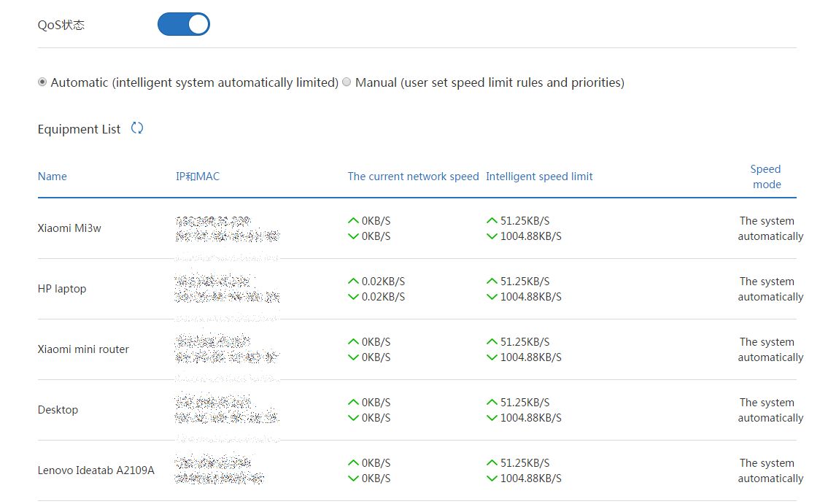Turn off the QoS status switch

click(x=184, y=25)
